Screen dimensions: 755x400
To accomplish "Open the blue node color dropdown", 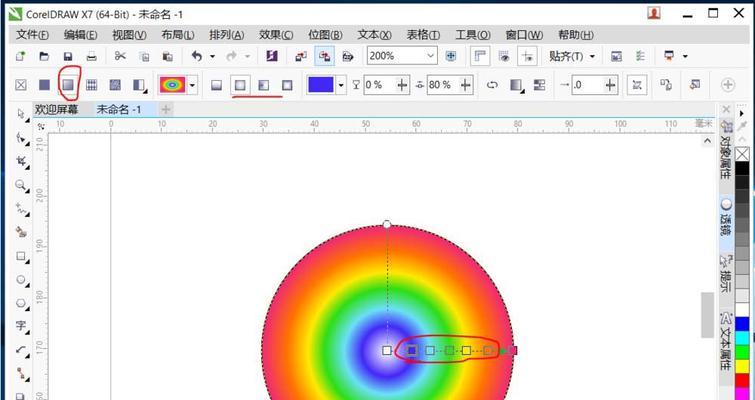I will click(341, 85).
